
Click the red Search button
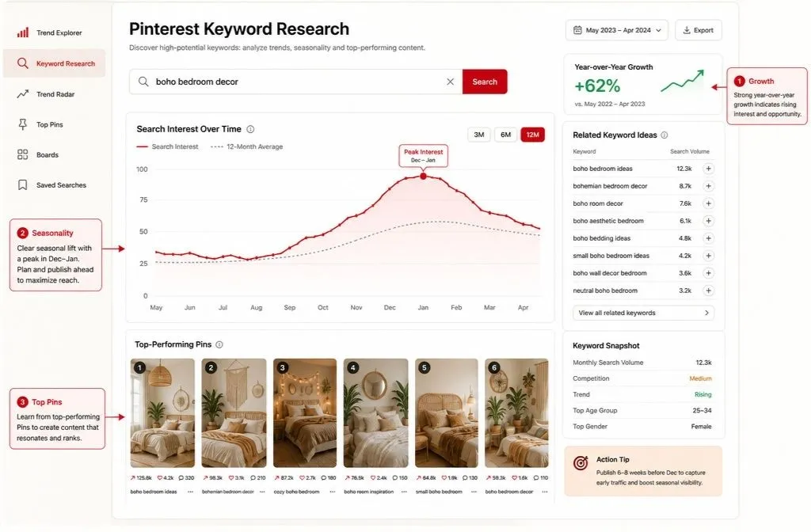point(485,82)
